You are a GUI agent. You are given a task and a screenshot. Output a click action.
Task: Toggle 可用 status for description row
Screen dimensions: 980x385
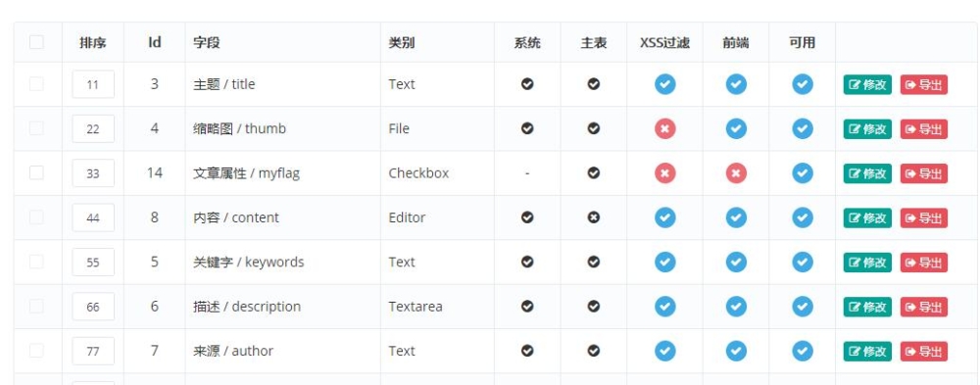803,307
